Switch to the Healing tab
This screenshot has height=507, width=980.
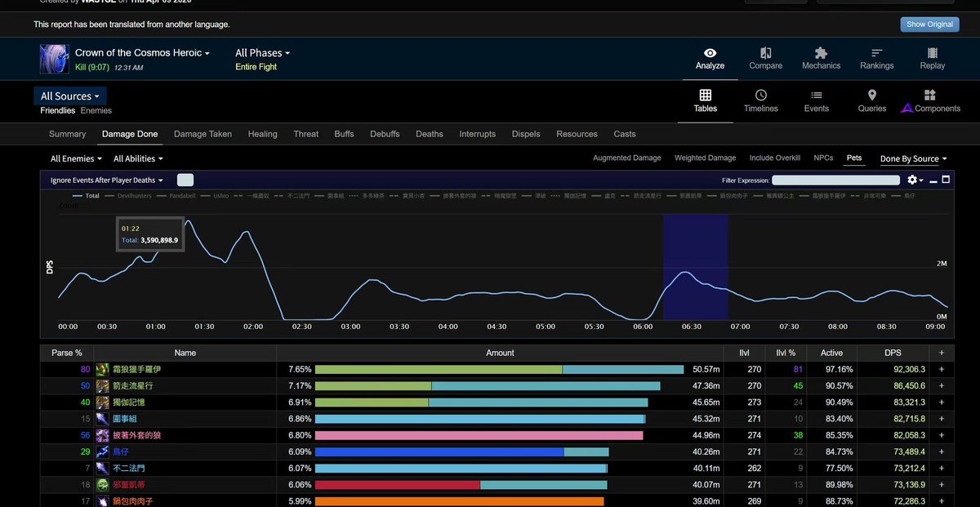coord(262,134)
